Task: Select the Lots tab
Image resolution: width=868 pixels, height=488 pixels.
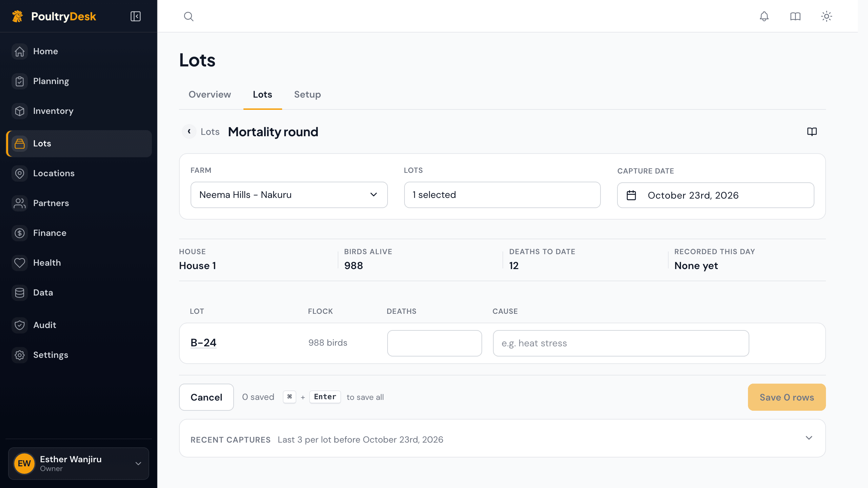Action: click(x=262, y=95)
